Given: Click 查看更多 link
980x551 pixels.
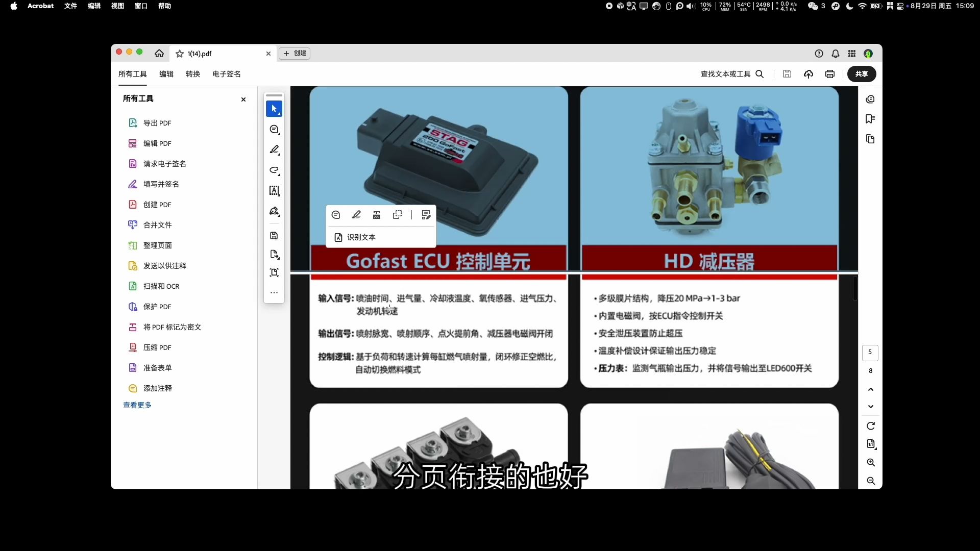Looking at the screenshot, I should pos(137,405).
